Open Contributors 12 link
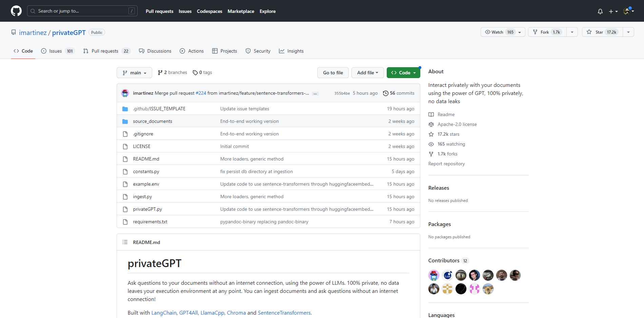The width and height of the screenshot is (644, 318). pyautogui.click(x=448, y=260)
